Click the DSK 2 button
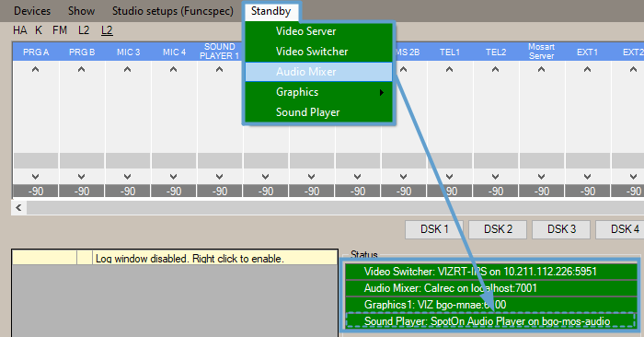Image resolution: width=644 pixels, height=337 pixels. 498,229
